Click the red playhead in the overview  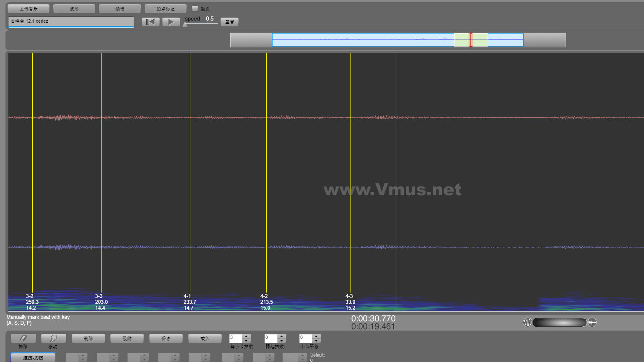point(471,40)
